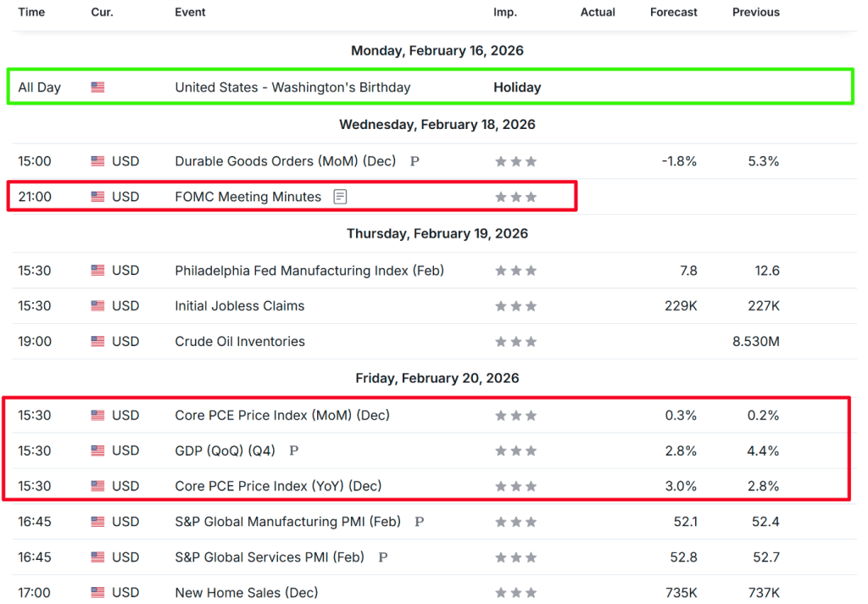Click the 8.530M previous value for Crude Oil
This screenshot has width=868, height=604.
tap(756, 342)
